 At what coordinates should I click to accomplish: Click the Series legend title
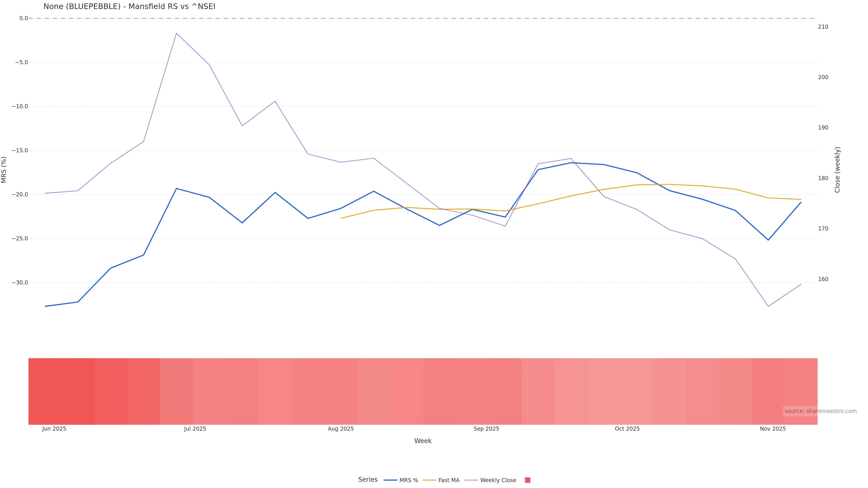(x=368, y=480)
